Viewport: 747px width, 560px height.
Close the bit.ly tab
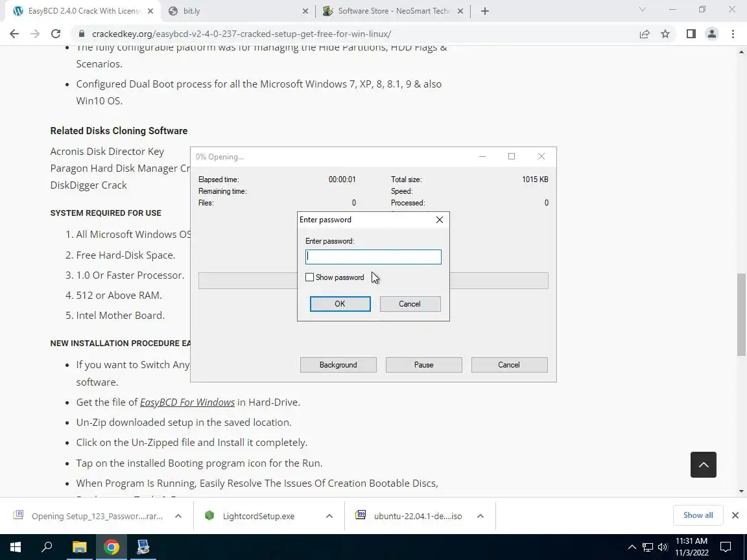(x=305, y=11)
